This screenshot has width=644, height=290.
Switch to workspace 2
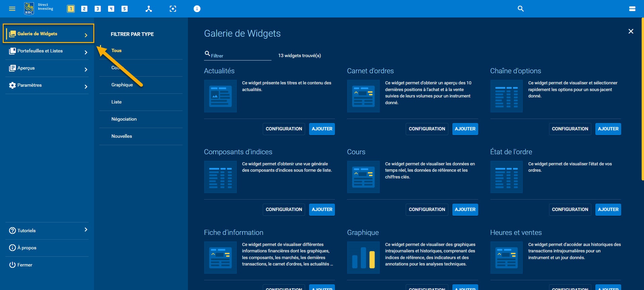tap(84, 9)
